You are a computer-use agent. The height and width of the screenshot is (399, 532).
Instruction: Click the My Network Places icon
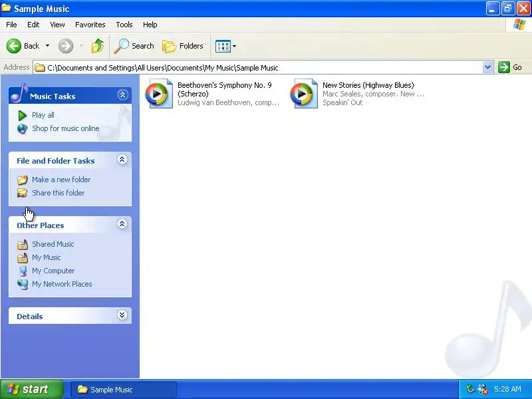point(23,285)
